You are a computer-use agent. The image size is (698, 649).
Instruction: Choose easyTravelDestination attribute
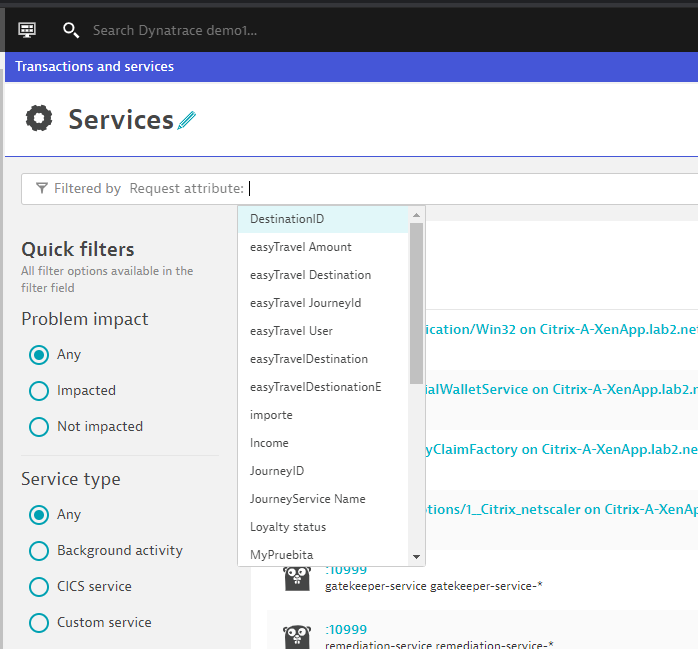pyautogui.click(x=323, y=359)
